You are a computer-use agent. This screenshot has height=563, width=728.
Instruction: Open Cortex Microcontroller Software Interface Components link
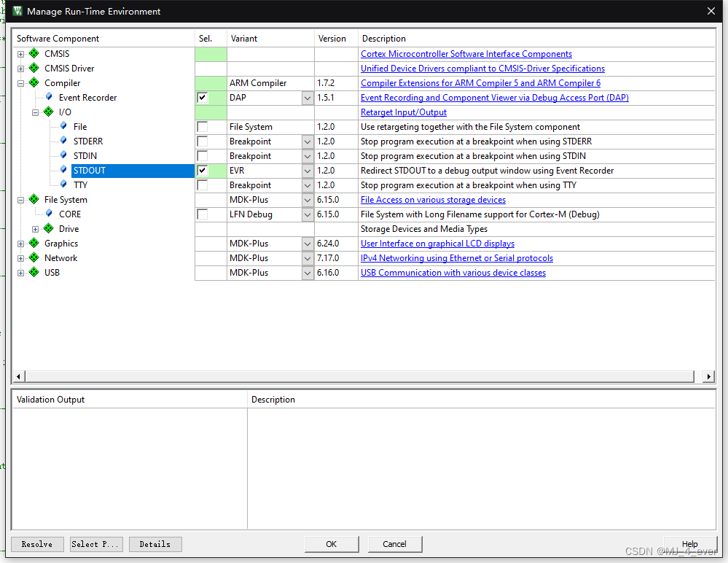point(466,54)
